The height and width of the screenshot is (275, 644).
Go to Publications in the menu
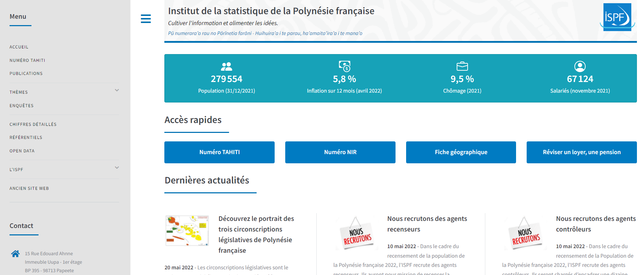[x=26, y=74]
